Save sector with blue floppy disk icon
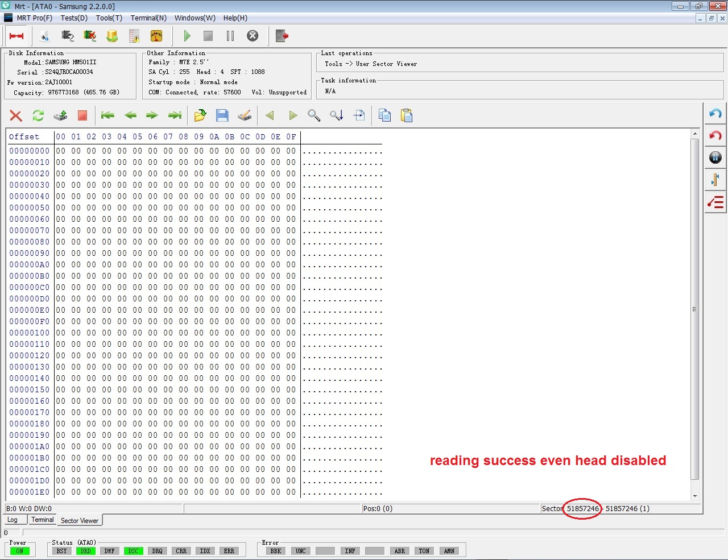Image resolution: width=728 pixels, height=560 pixels. pyautogui.click(x=222, y=116)
